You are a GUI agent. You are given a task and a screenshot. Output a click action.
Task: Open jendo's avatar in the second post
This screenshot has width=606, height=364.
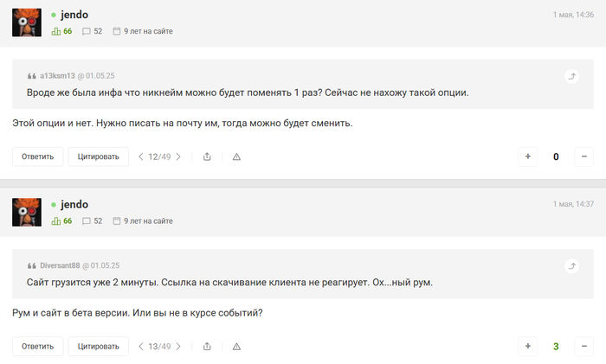coord(27,213)
